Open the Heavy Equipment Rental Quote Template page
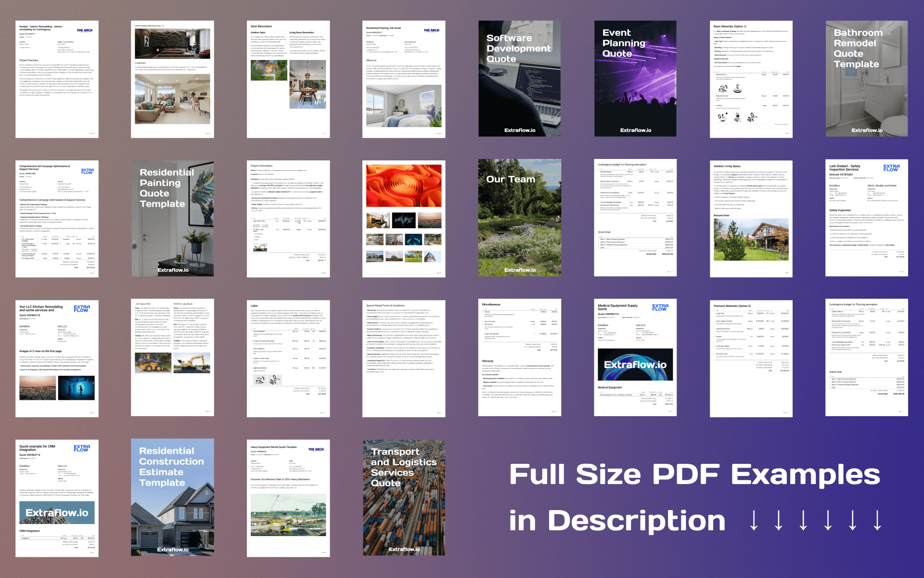The image size is (924, 578). coord(288,498)
